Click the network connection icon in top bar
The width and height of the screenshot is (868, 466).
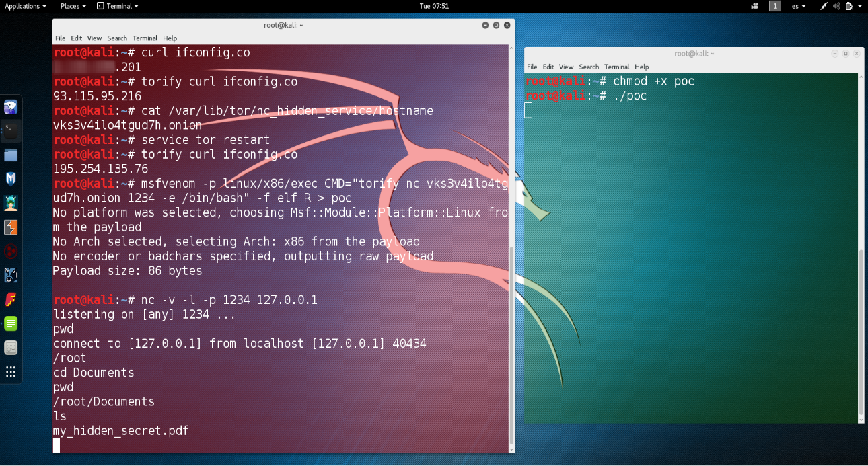pos(824,6)
